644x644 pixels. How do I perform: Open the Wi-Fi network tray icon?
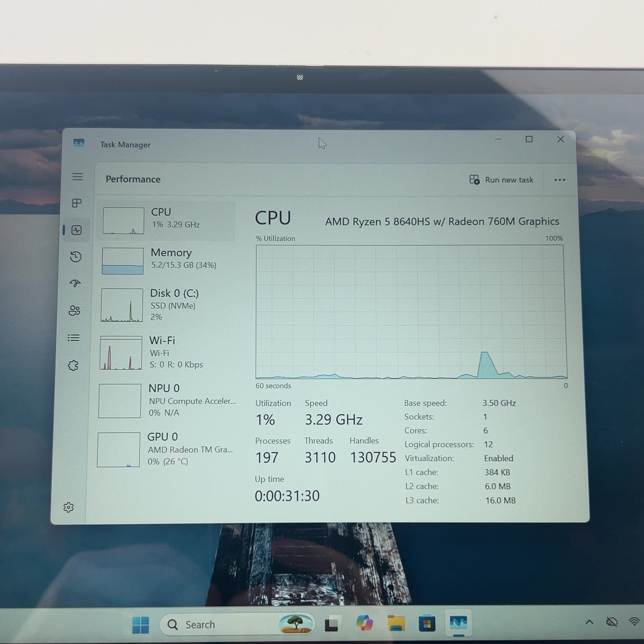point(634,621)
